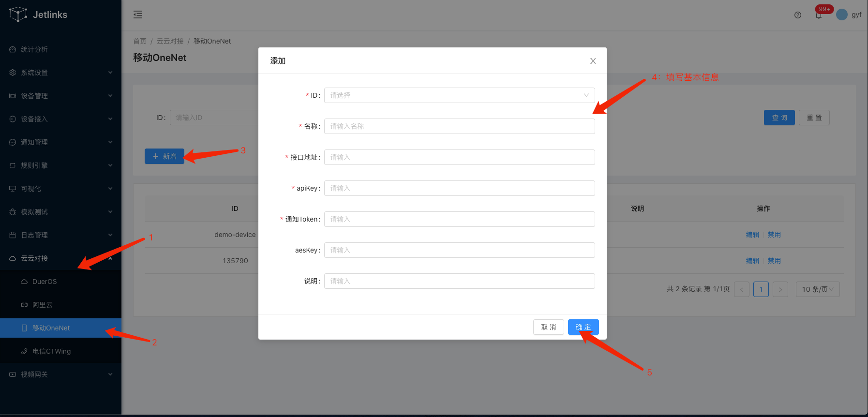
Task: Open the help question mark icon
Action: [x=798, y=15]
